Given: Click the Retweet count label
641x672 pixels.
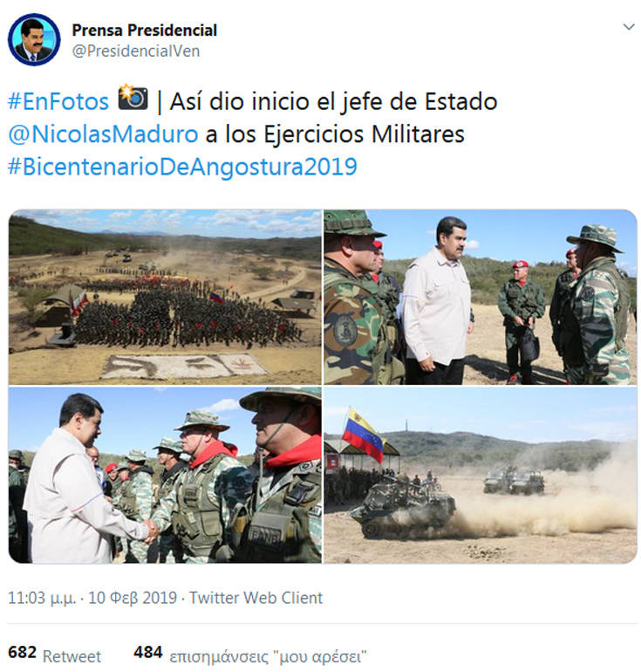Looking at the screenshot, I should tap(72, 656).
